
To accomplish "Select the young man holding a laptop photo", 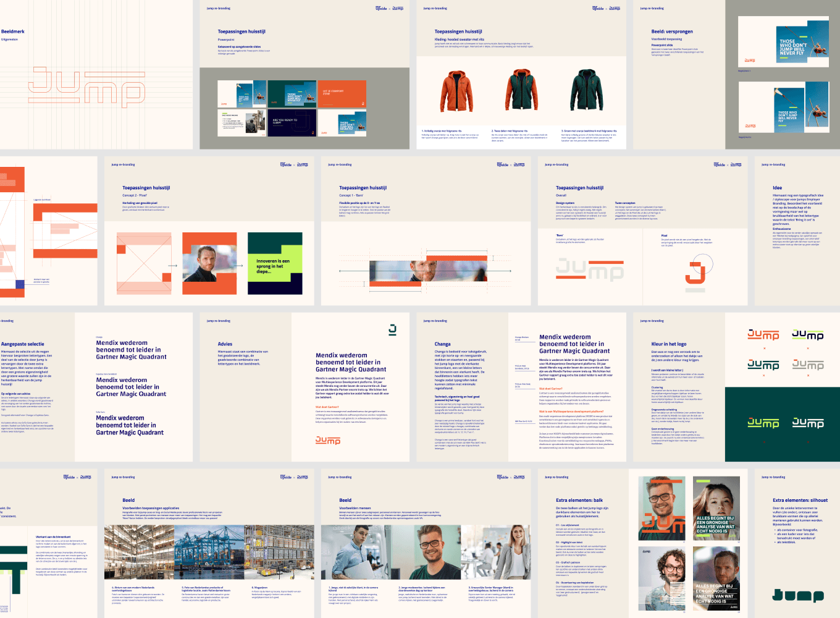I will tap(356, 552).
